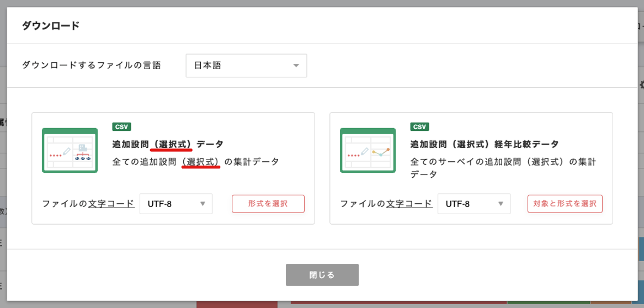Click the 追加設問（選択式）データ card title
This screenshot has height=308, width=644.
point(168,144)
